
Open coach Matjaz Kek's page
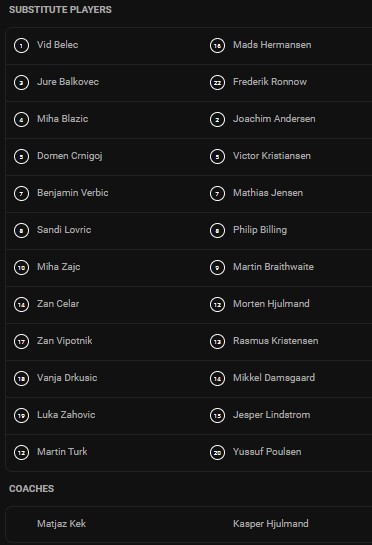pos(62,524)
